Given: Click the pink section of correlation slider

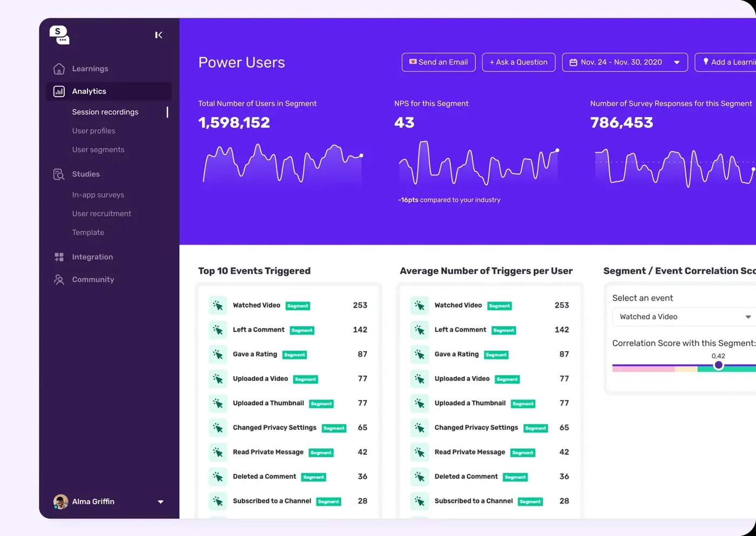Looking at the screenshot, I should click(x=644, y=368).
